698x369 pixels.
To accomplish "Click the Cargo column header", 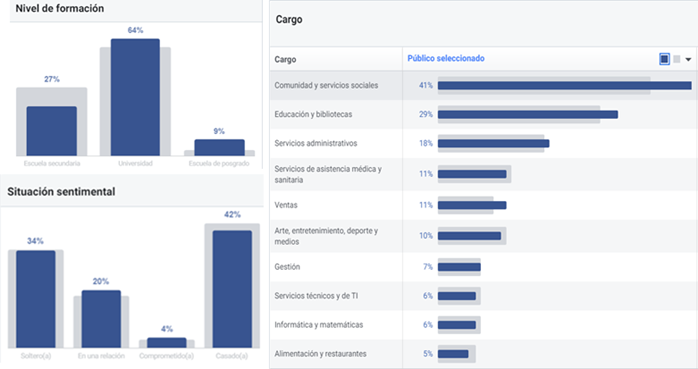I will click(285, 59).
